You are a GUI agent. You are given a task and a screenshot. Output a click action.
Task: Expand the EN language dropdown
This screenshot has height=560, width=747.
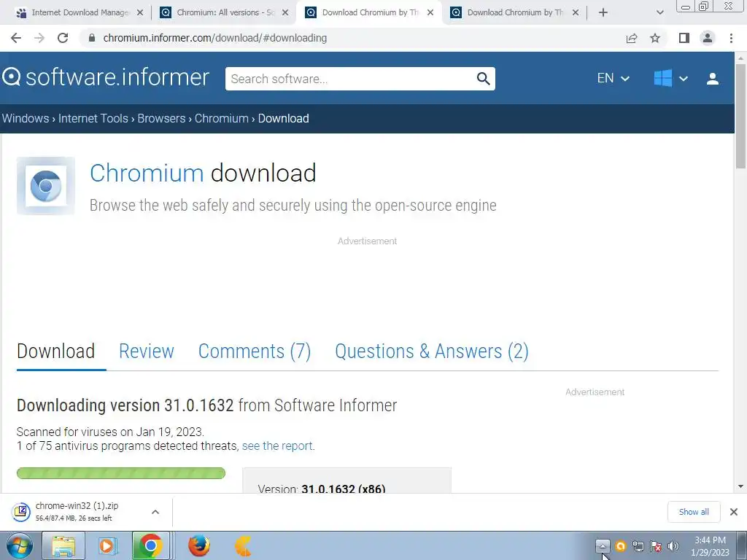pos(613,78)
